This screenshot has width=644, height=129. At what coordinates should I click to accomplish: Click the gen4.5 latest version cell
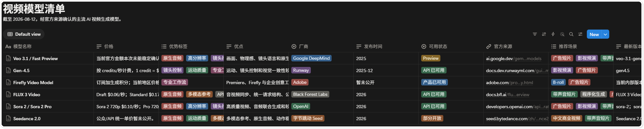coord(628,71)
